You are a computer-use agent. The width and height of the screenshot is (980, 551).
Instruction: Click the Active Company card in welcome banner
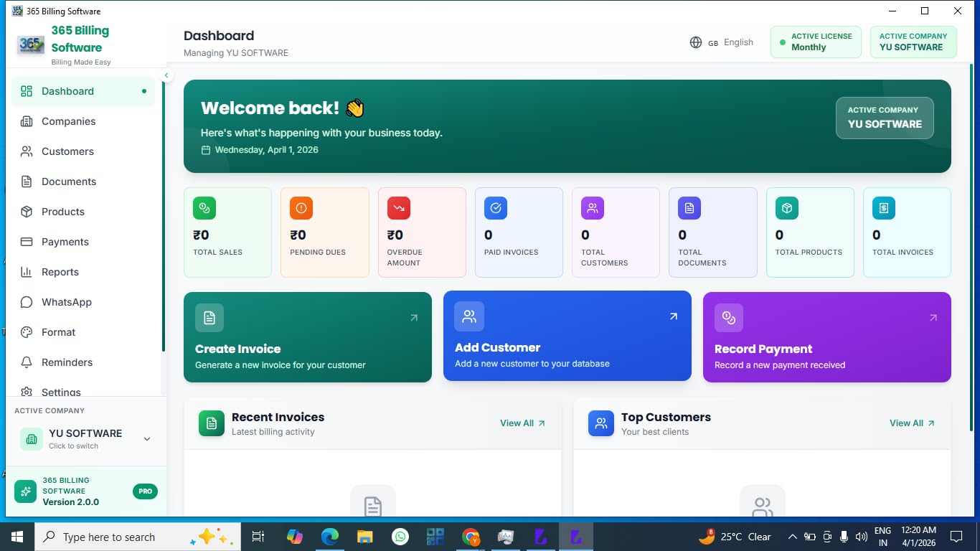[885, 118]
